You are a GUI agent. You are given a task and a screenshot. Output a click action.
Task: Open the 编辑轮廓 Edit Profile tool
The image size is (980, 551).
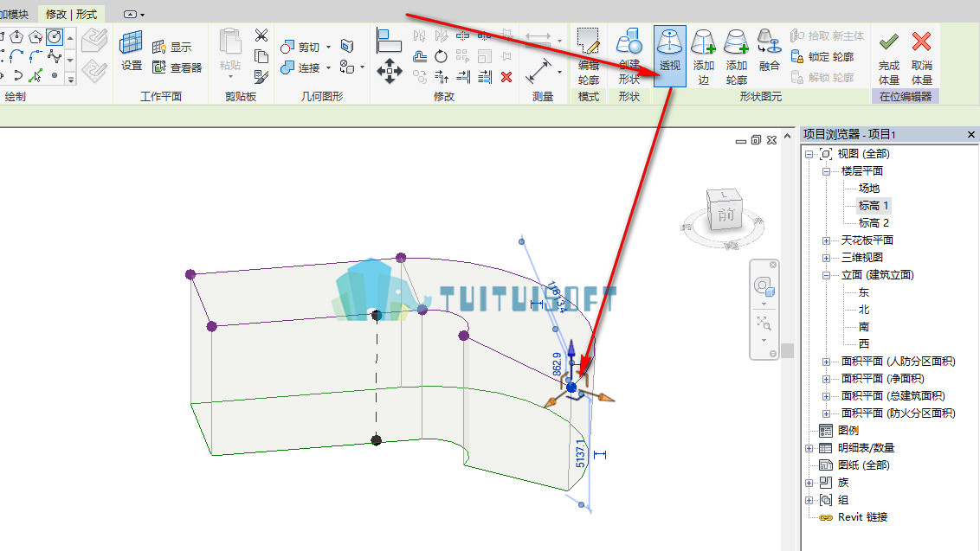point(588,56)
